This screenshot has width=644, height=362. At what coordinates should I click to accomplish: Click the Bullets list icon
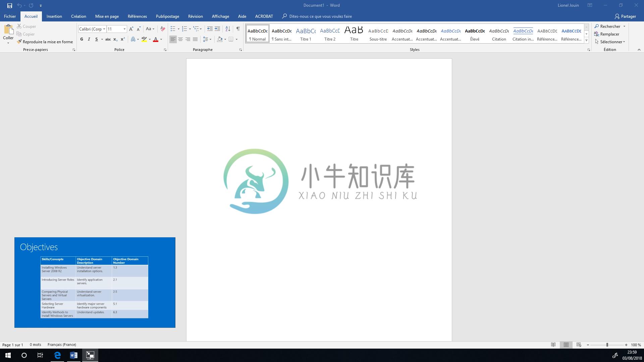[x=173, y=28]
